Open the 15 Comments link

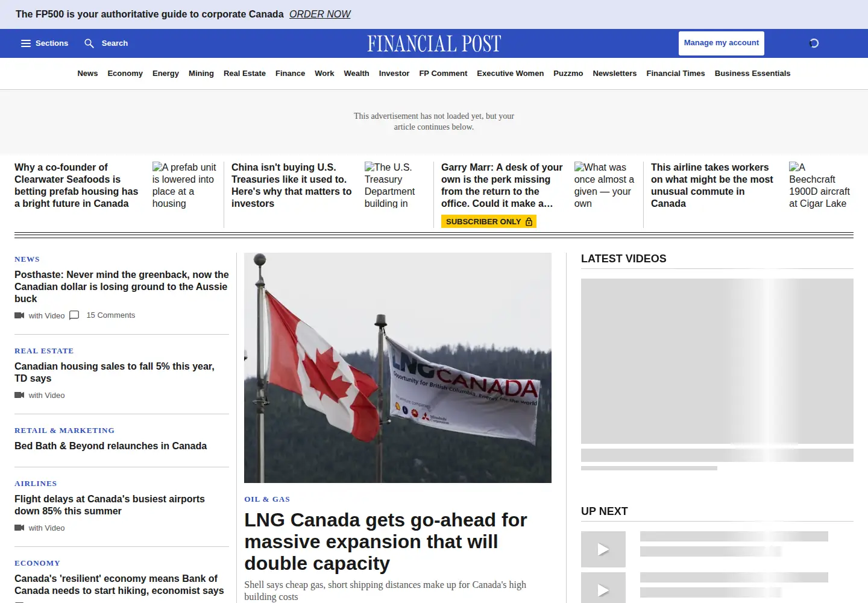click(x=111, y=315)
